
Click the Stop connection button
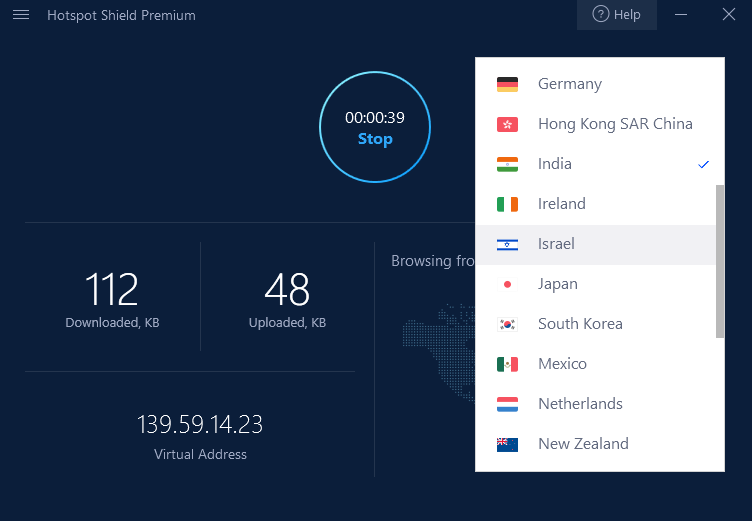[375, 127]
